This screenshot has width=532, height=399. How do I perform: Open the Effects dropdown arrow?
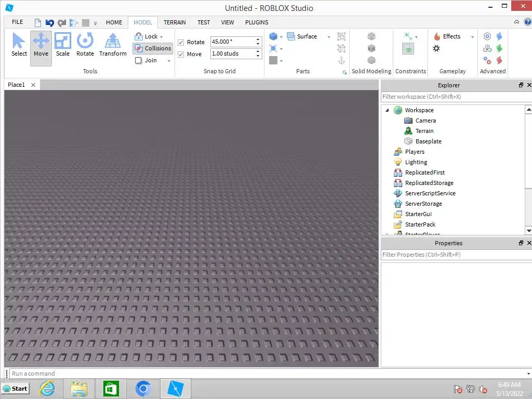[x=472, y=37]
